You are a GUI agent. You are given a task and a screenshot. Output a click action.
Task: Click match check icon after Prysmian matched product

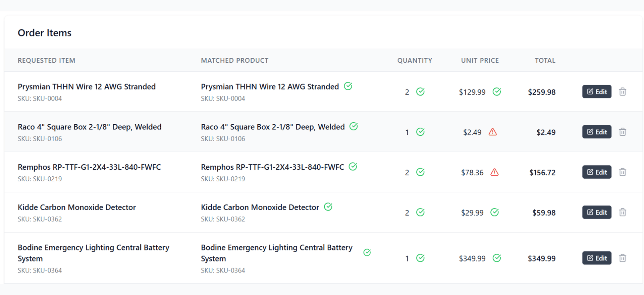point(348,86)
